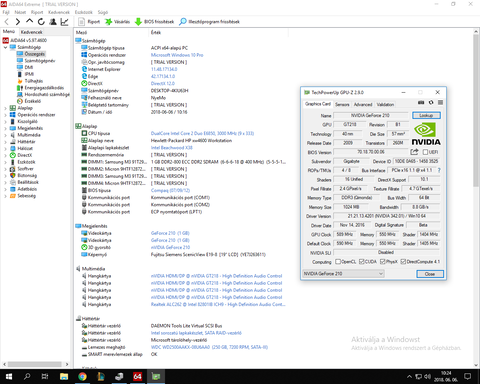
Task: Open the Nézet menu
Action: click(20, 12)
